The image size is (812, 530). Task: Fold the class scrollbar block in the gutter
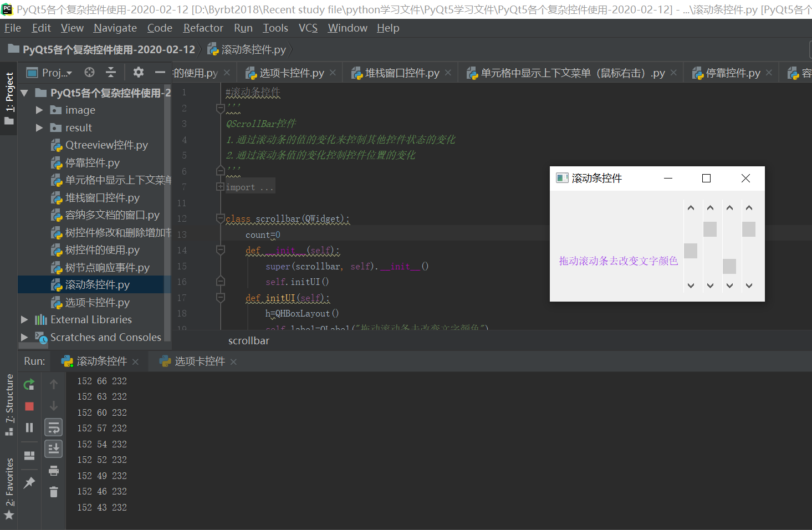[x=220, y=218]
